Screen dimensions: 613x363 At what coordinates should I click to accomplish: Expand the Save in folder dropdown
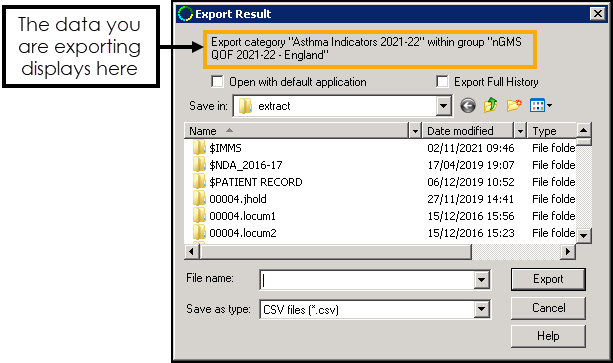(x=443, y=106)
